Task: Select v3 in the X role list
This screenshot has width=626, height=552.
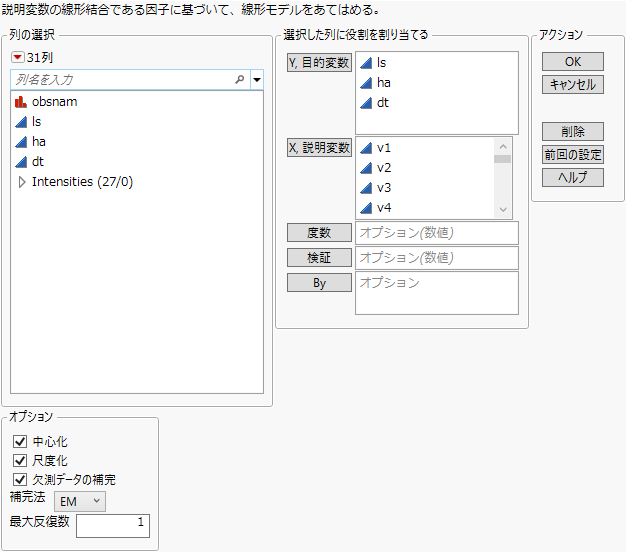Action: coord(384,188)
